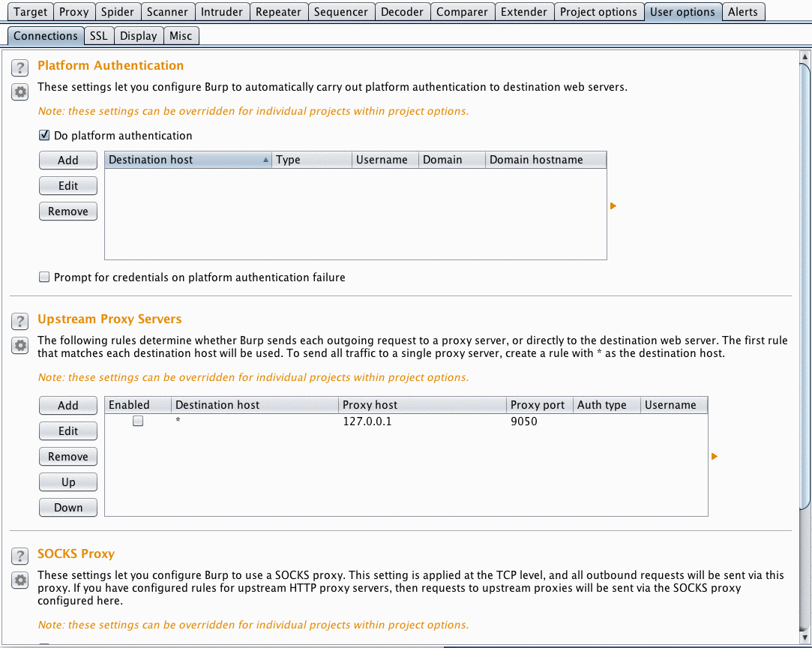Click the Type column header
812x648 pixels.
tap(312, 160)
